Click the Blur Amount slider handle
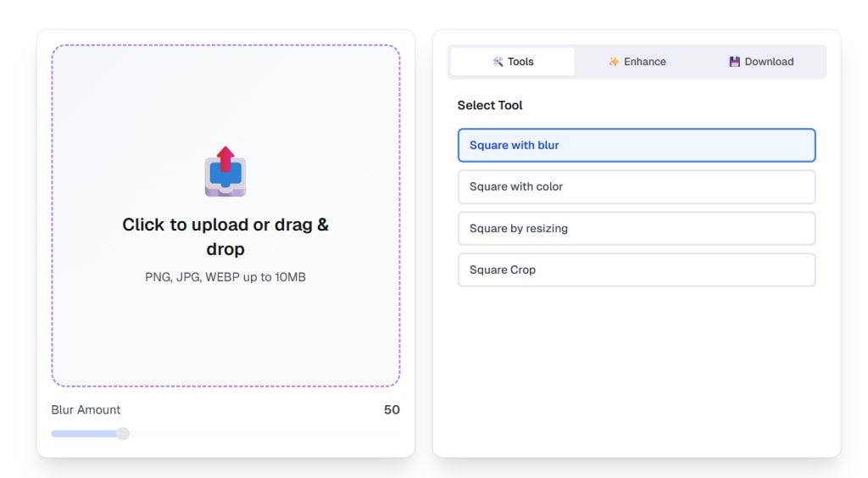This screenshot has width=868, height=478. [123, 434]
